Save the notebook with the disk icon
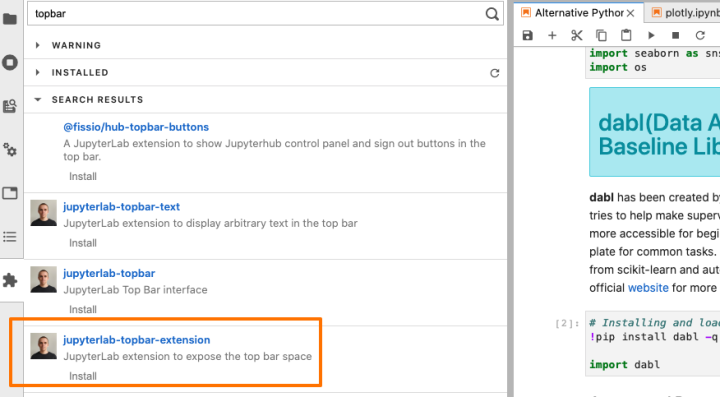Viewport: 720px width, 397px height. tap(528, 35)
